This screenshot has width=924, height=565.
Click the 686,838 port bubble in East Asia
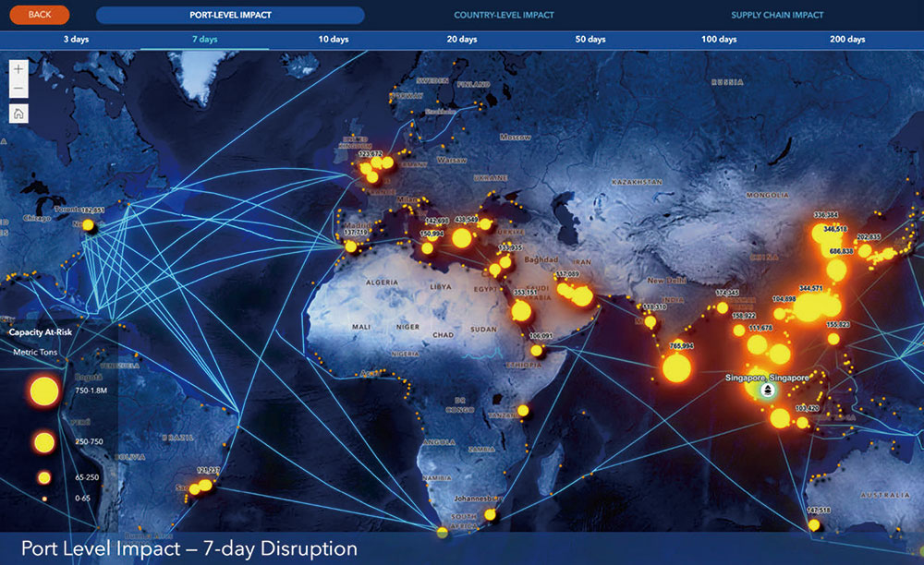point(836,270)
